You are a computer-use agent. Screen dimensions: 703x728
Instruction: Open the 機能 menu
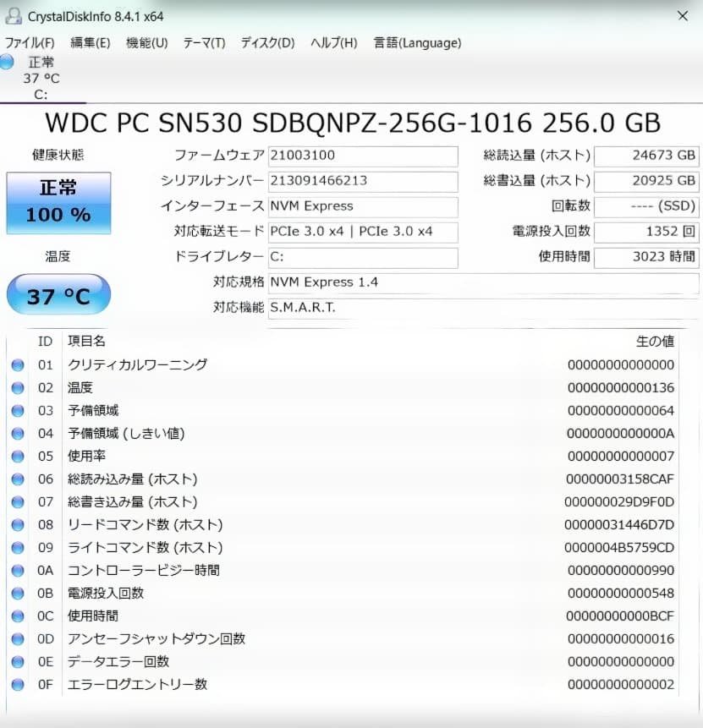coord(146,42)
